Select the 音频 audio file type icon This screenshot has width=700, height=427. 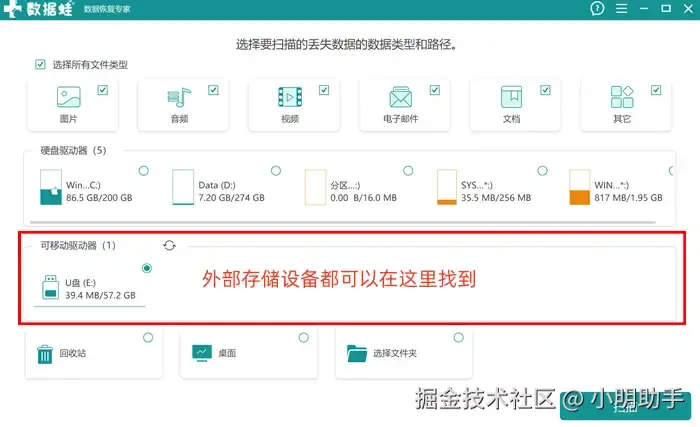tap(179, 97)
